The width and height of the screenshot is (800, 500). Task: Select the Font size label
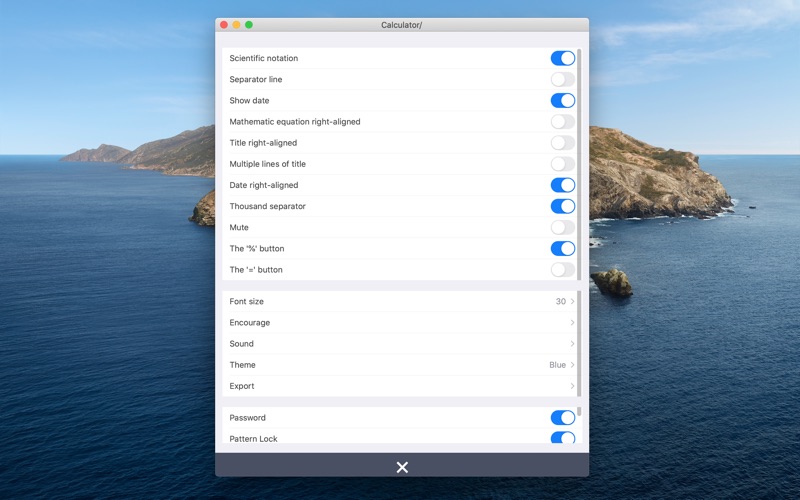click(246, 302)
